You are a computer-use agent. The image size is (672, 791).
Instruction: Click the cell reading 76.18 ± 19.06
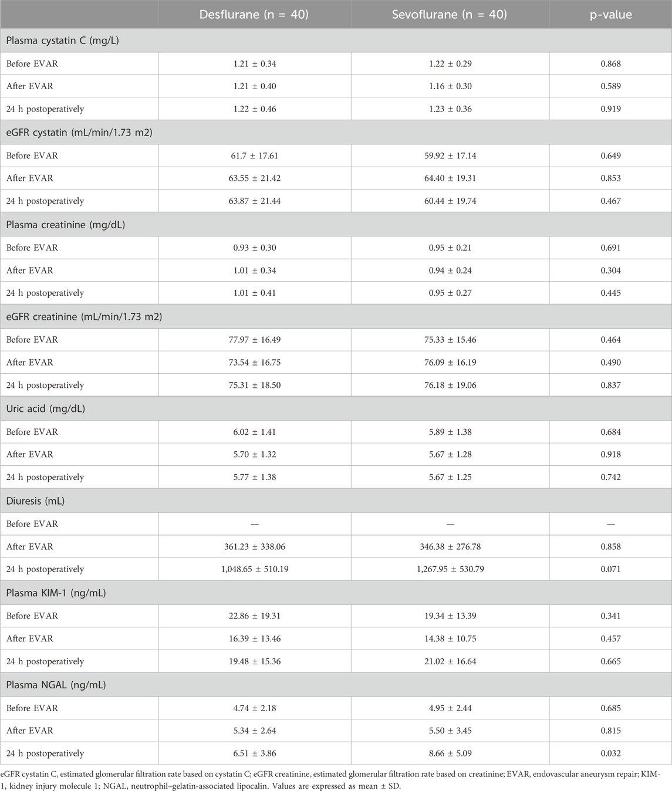pos(450,386)
